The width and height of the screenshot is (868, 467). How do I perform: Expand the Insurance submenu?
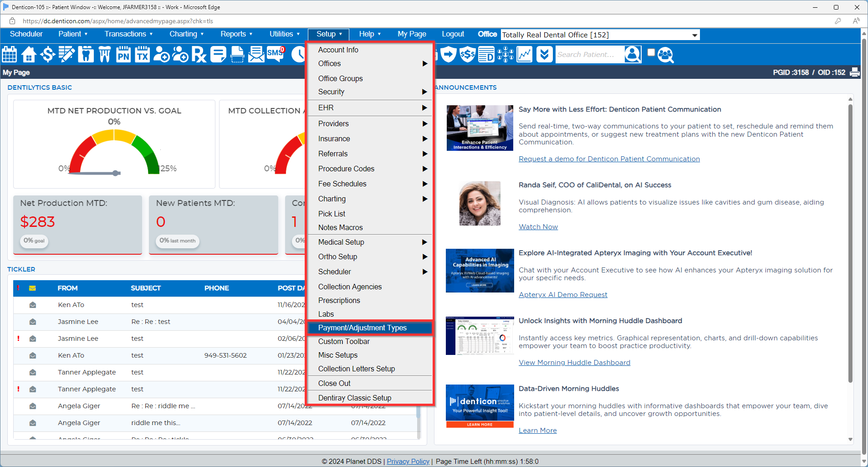370,139
